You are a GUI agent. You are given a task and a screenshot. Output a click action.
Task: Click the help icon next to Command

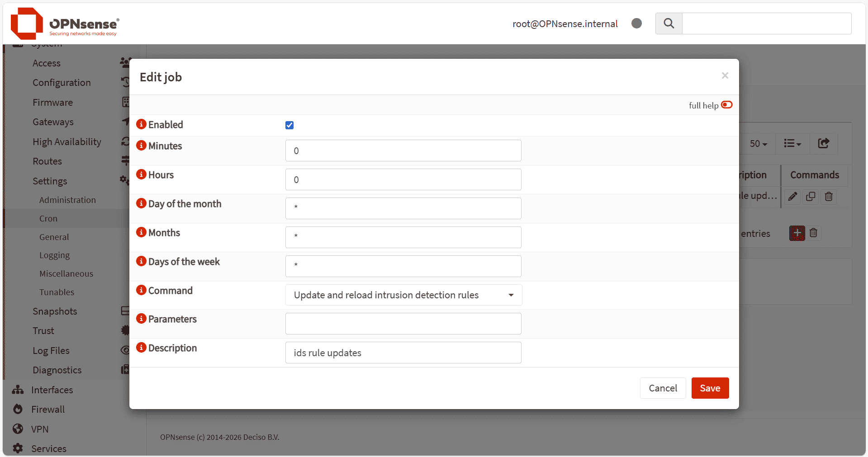pyautogui.click(x=141, y=290)
